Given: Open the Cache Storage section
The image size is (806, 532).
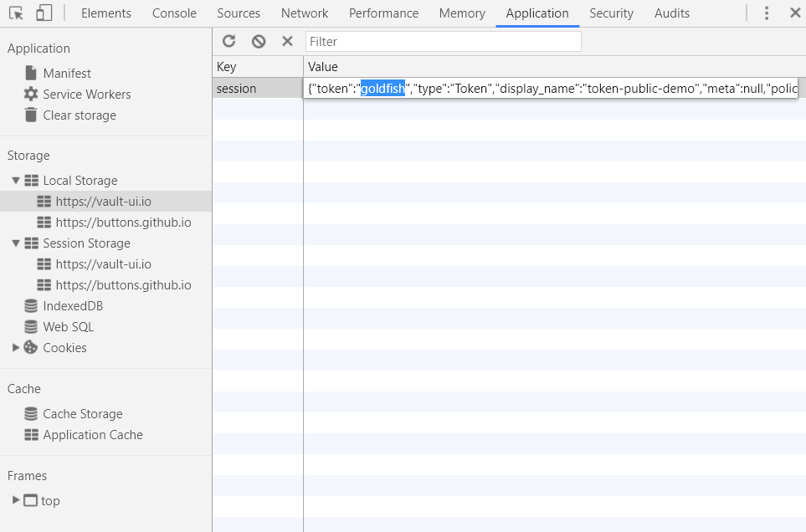Looking at the screenshot, I should pos(83,413).
